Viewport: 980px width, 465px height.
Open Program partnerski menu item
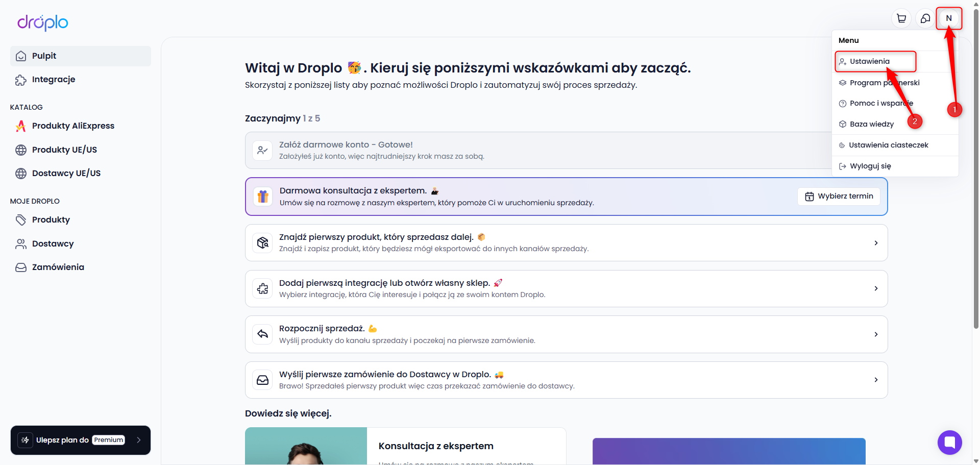[x=895, y=83]
